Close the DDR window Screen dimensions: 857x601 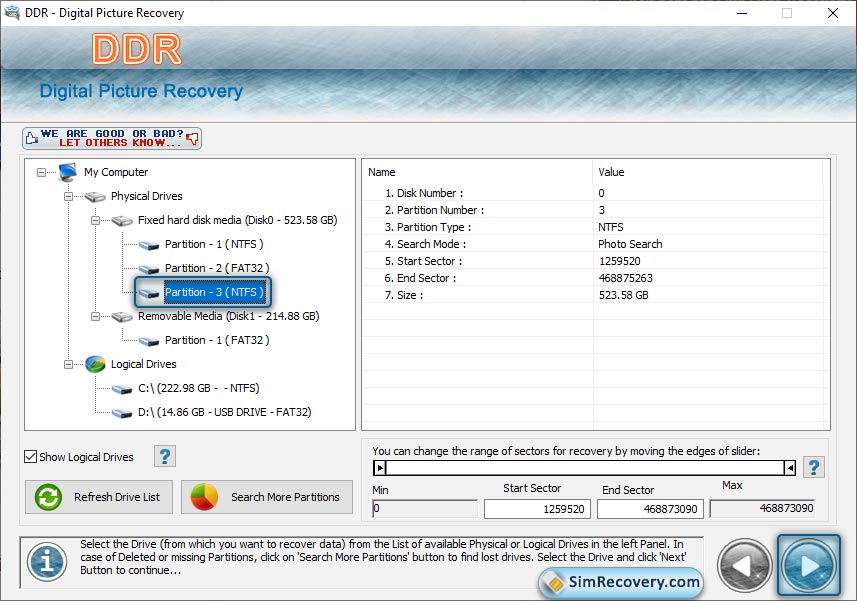[x=833, y=13]
